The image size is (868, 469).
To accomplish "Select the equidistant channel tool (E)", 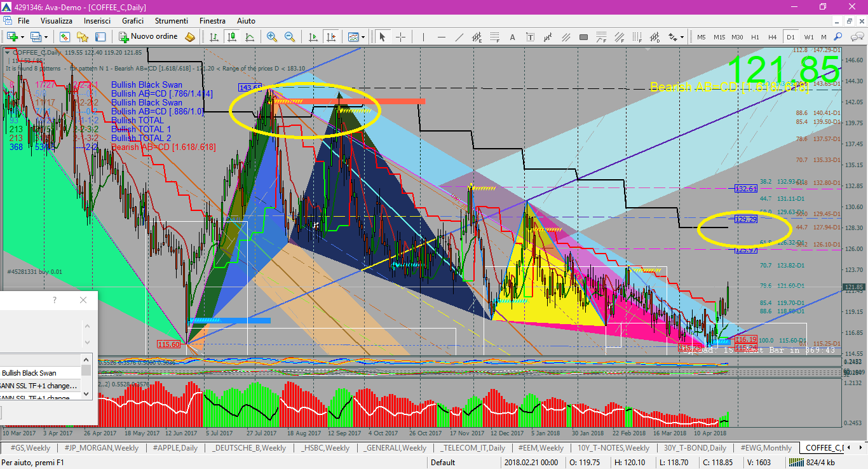I will coord(477,37).
